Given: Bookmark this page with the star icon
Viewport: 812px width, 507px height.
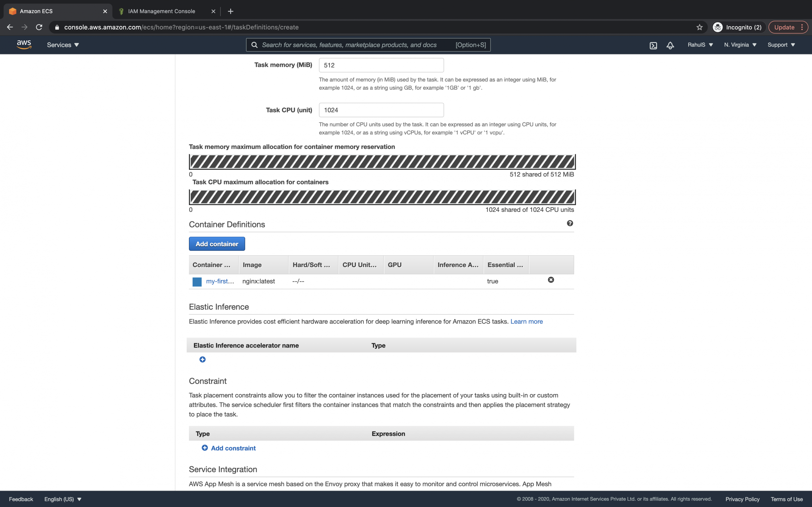Looking at the screenshot, I should coord(699,27).
